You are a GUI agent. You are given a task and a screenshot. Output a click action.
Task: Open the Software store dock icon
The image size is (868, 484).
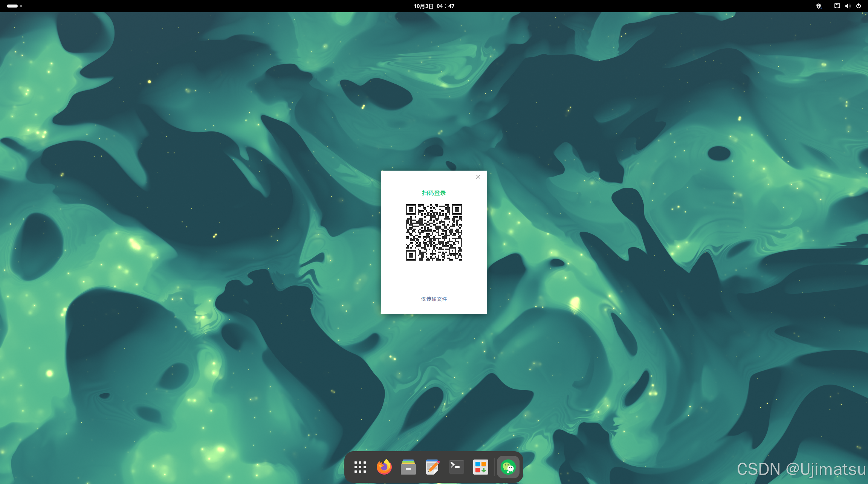[480, 467]
